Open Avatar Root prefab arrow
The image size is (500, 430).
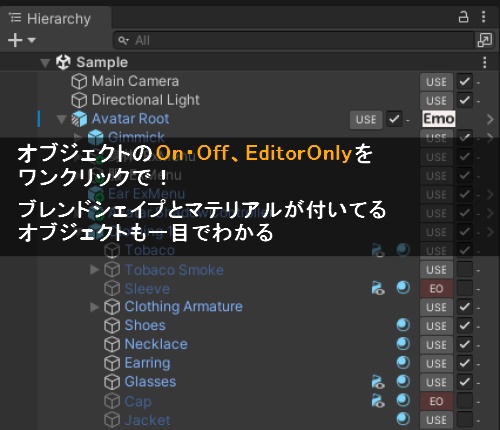(490, 119)
